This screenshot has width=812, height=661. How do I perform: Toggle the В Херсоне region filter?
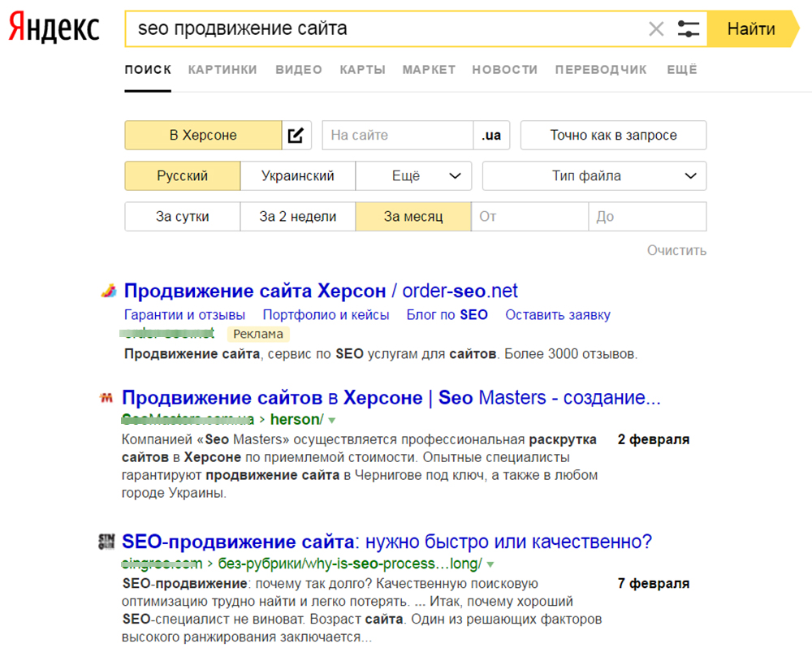coord(203,136)
